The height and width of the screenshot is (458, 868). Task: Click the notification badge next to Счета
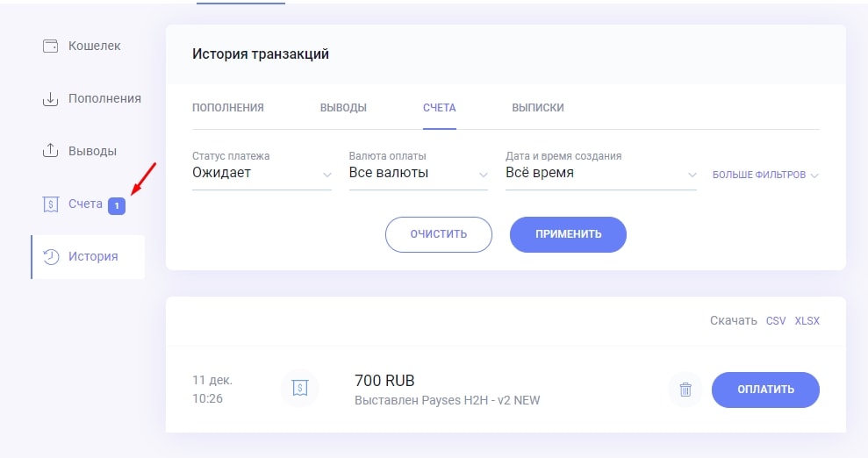[x=117, y=205]
